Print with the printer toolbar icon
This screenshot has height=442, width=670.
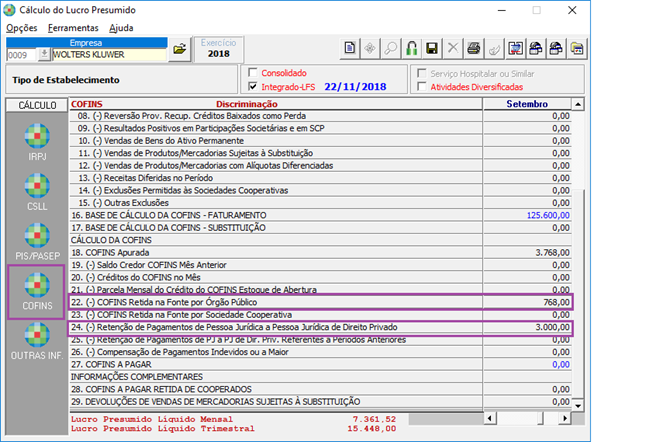[x=473, y=48]
